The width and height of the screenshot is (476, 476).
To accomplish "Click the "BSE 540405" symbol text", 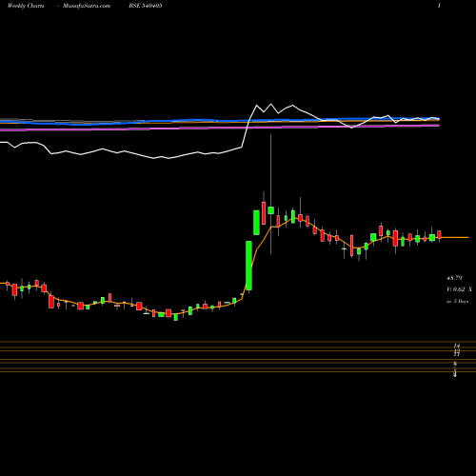I will pyautogui.click(x=146, y=6).
